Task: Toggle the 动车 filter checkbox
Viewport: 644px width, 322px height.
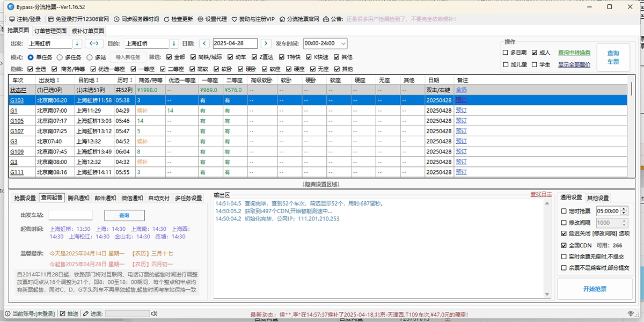Action: click(229, 57)
